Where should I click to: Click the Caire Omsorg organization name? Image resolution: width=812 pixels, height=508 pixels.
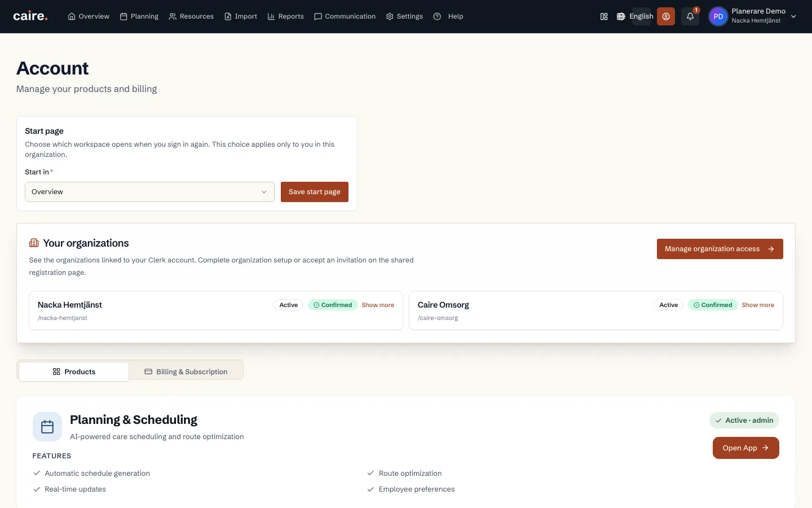click(x=443, y=305)
